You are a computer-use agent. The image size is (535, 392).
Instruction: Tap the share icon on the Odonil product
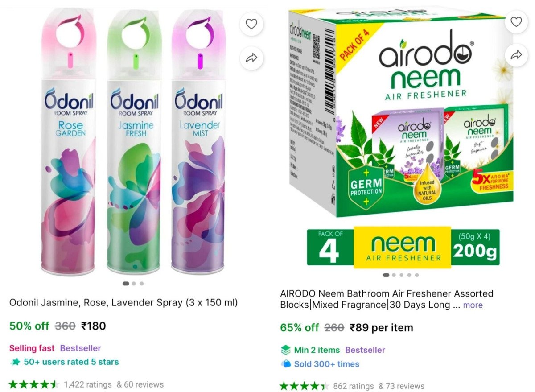point(252,58)
